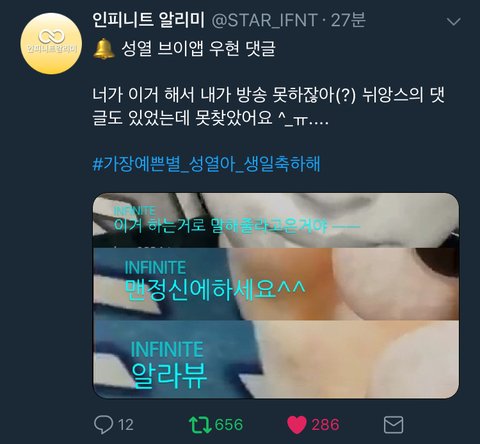
Task: Open the 인피니트 알리미 display name
Action: pos(148,20)
